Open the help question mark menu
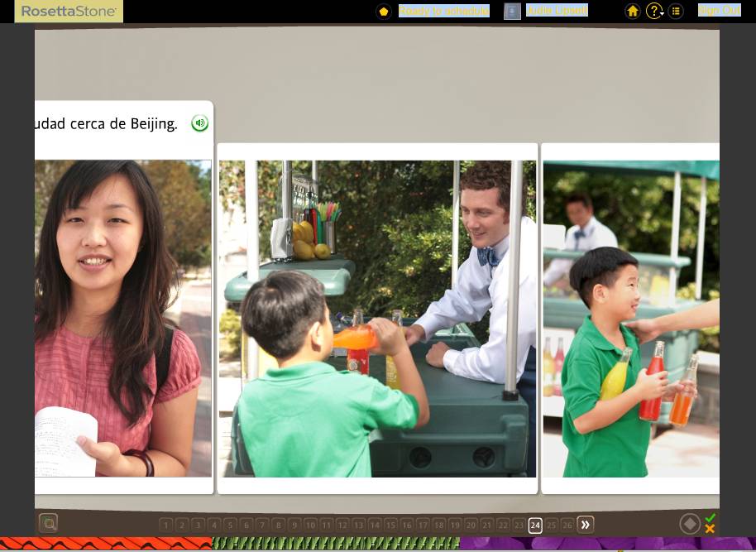Viewport: 756px width, 552px height. [x=654, y=11]
